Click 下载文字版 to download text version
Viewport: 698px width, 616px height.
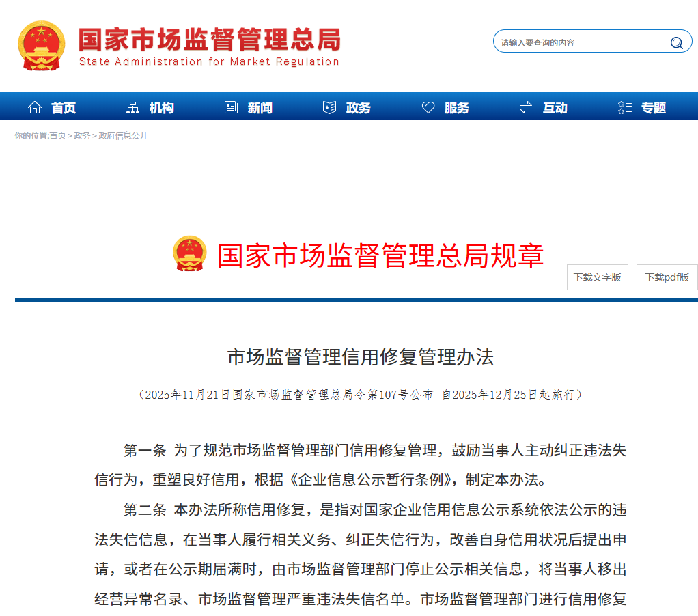click(597, 277)
